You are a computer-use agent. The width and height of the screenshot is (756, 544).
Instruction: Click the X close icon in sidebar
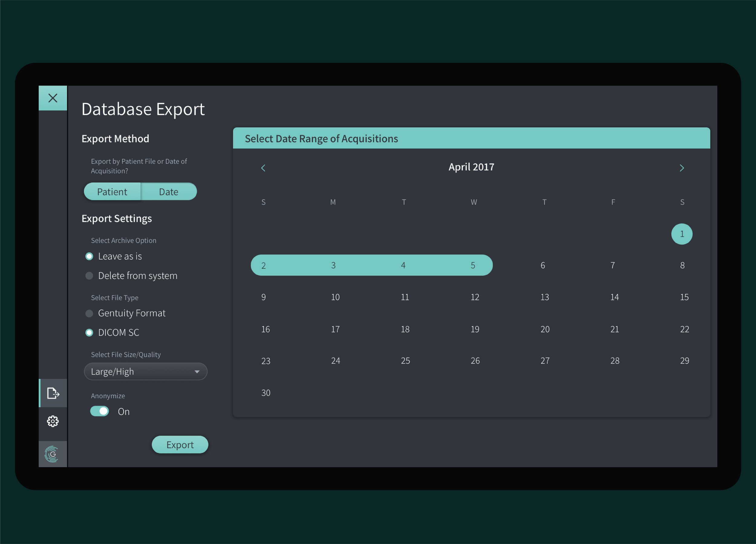click(x=53, y=98)
